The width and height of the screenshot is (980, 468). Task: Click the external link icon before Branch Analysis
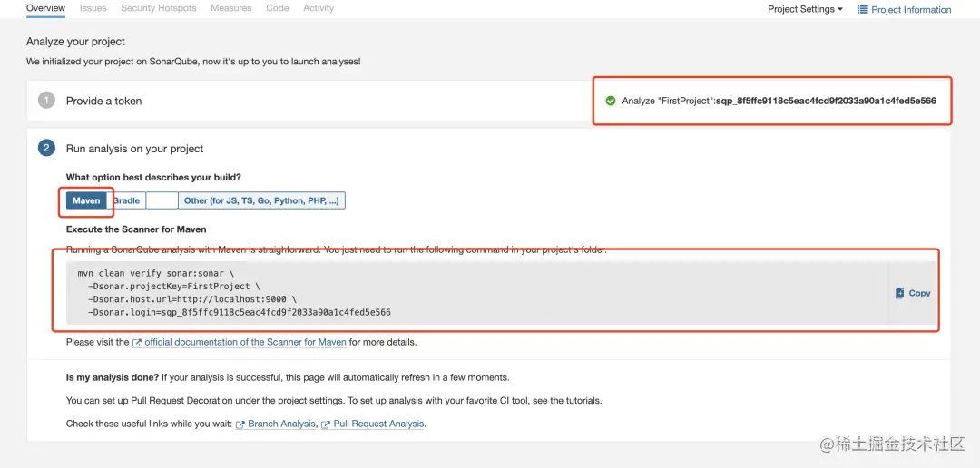(240, 424)
